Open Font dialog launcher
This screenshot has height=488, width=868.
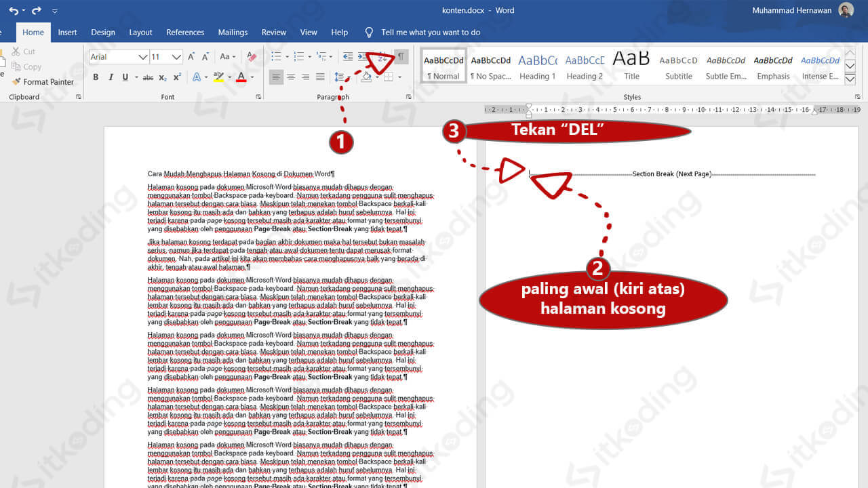(258, 97)
